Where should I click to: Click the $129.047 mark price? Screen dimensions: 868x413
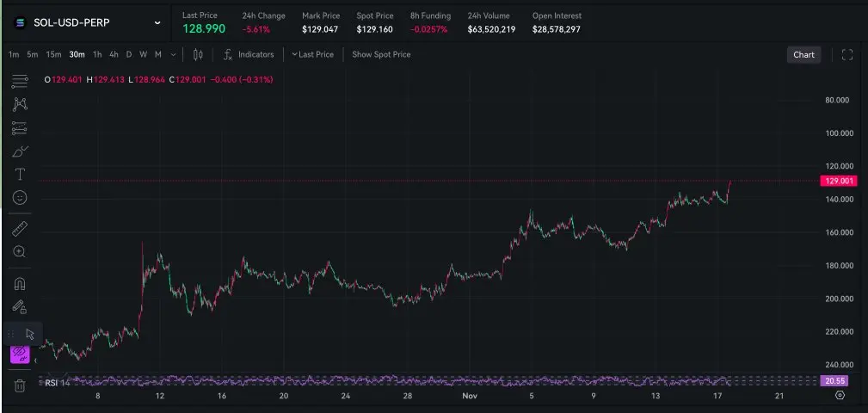click(320, 29)
